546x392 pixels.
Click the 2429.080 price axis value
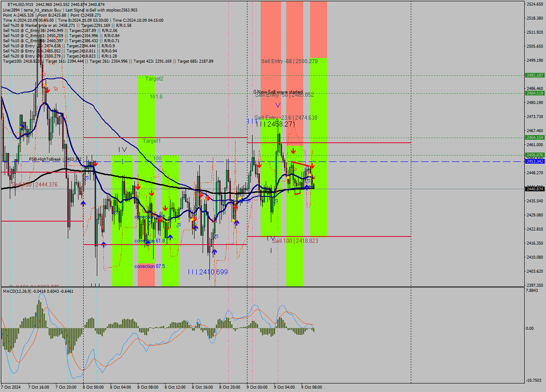[x=534, y=215]
